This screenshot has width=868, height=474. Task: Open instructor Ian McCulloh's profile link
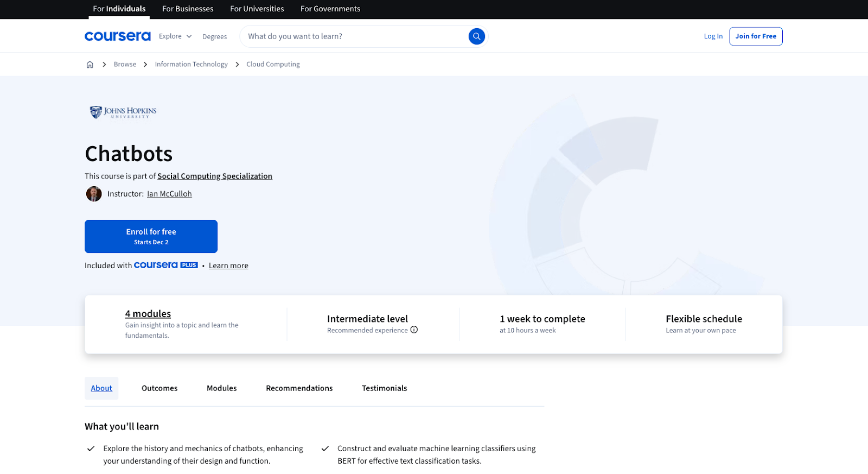(x=169, y=194)
